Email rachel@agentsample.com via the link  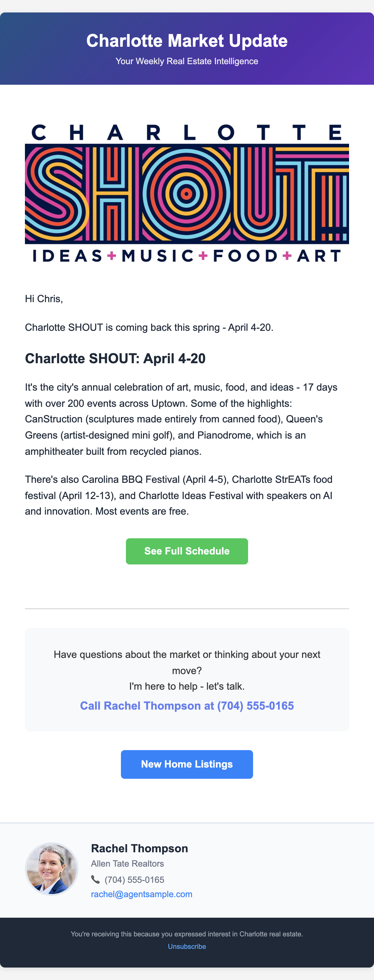coord(141,894)
